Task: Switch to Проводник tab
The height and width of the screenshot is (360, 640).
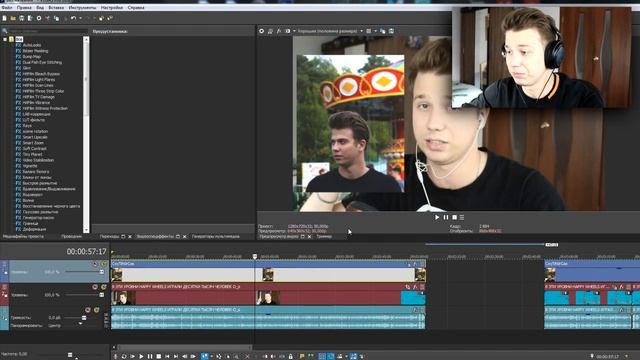Action: click(x=71, y=236)
